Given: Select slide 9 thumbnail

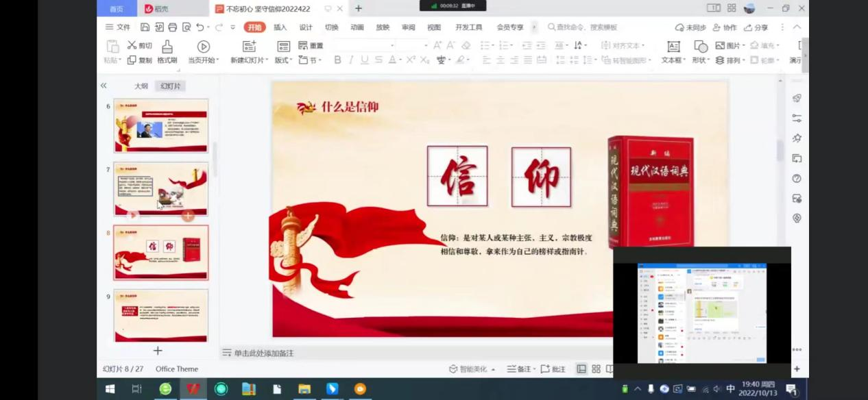Looking at the screenshot, I should (161, 315).
